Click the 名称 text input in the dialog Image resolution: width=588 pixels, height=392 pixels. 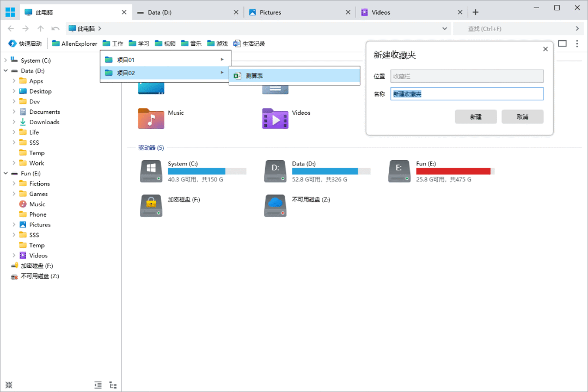(467, 94)
